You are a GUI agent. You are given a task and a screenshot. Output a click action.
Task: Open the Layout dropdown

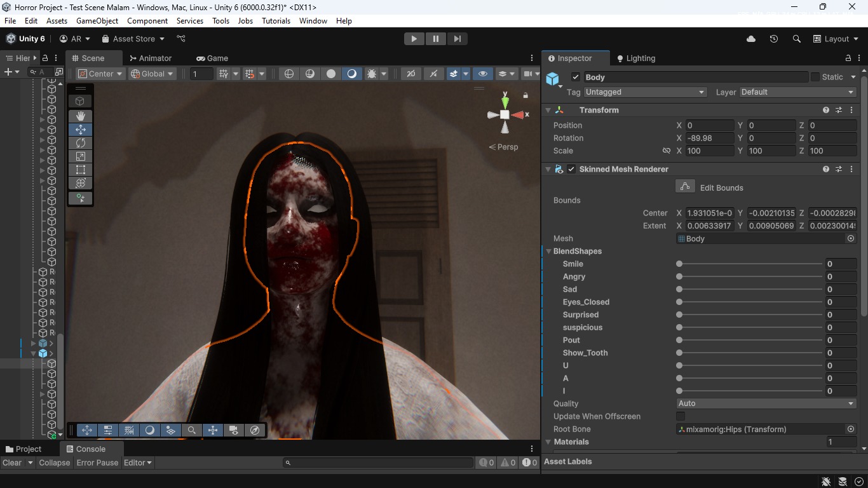836,39
